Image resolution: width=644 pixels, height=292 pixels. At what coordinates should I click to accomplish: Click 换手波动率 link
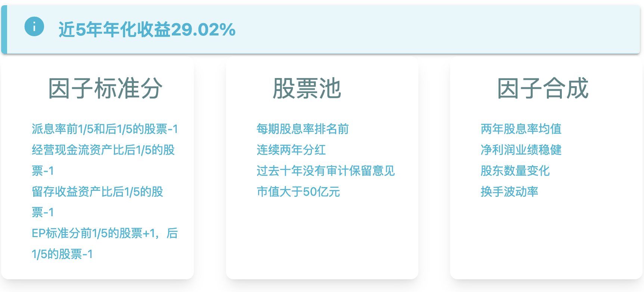[510, 192]
